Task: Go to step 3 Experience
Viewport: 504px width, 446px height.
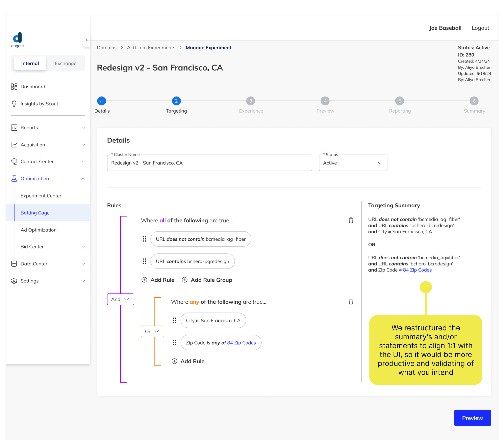Action: (x=251, y=101)
